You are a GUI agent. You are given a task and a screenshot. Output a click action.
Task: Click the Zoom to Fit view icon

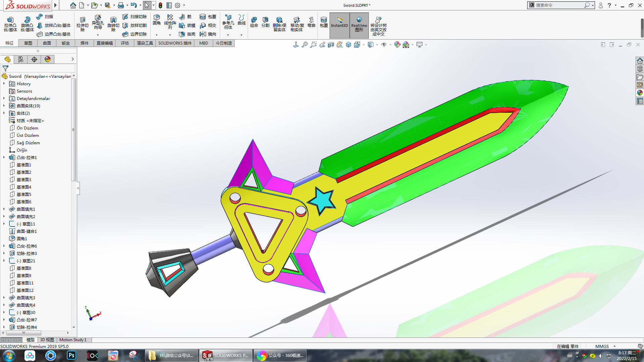pyautogui.click(x=305, y=45)
